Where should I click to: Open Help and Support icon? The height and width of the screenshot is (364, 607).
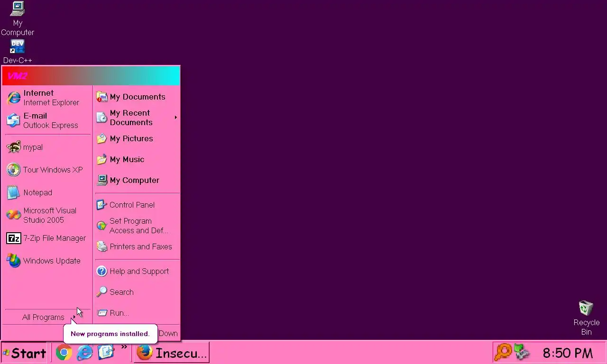pos(102,271)
